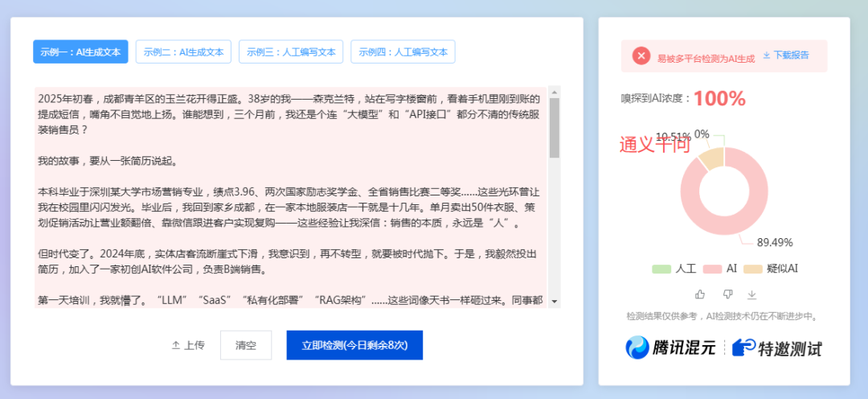Toggle the AI pink legend swatch
The height and width of the screenshot is (399, 868).
712,269
